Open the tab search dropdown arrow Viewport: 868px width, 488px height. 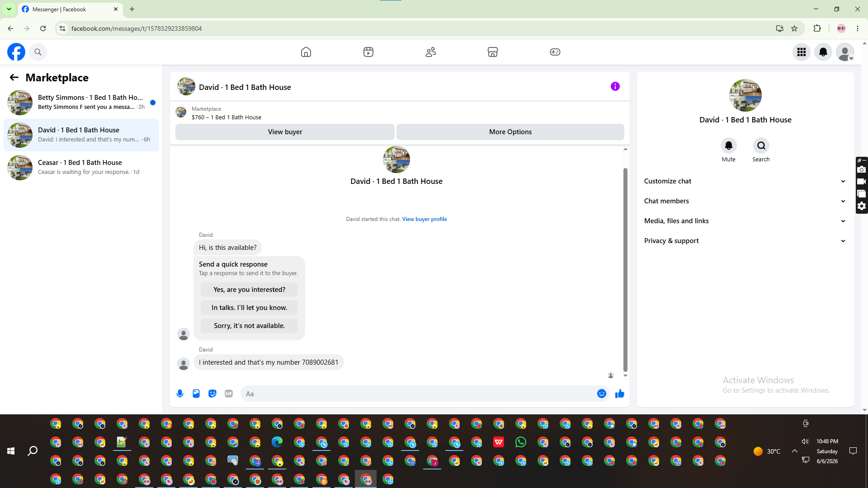pyautogui.click(x=9, y=9)
